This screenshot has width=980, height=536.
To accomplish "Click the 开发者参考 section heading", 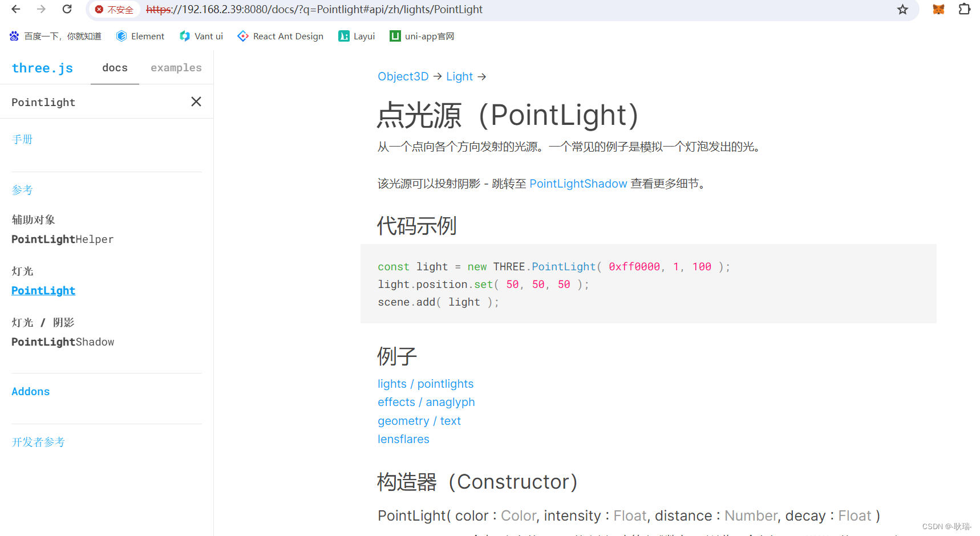I will (x=38, y=442).
